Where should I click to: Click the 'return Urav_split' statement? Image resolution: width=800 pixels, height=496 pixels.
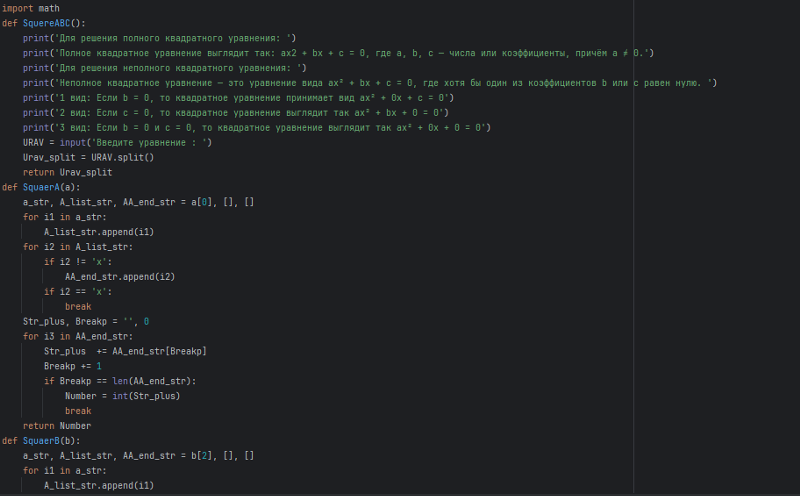(x=68, y=172)
